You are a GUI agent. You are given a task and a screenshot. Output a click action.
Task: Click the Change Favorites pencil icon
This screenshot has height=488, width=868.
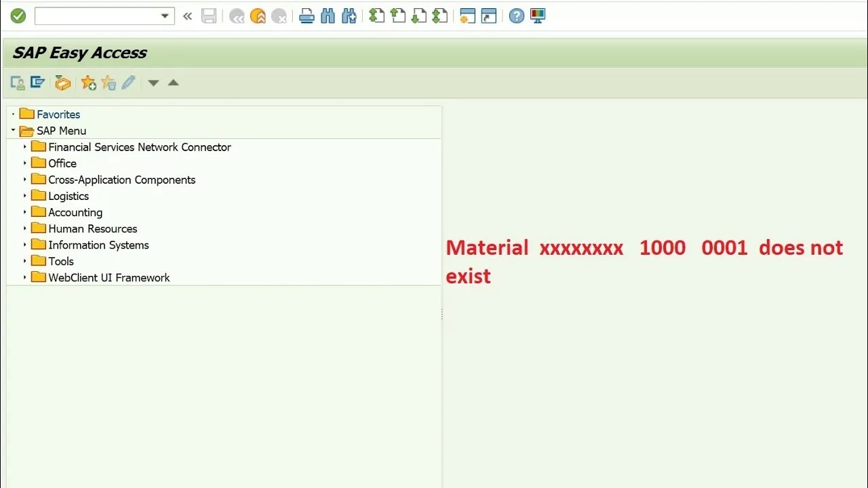[128, 83]
